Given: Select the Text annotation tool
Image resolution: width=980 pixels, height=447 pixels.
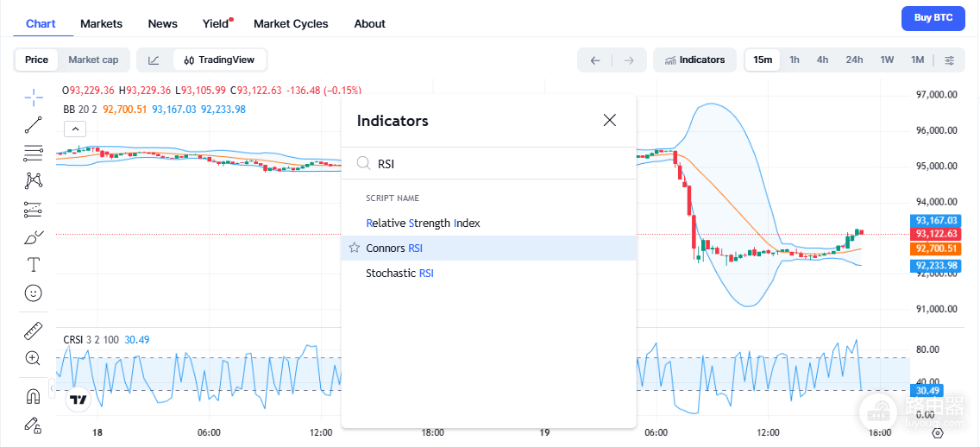Looking at the screenshot, I should click(x=34, y=264).
